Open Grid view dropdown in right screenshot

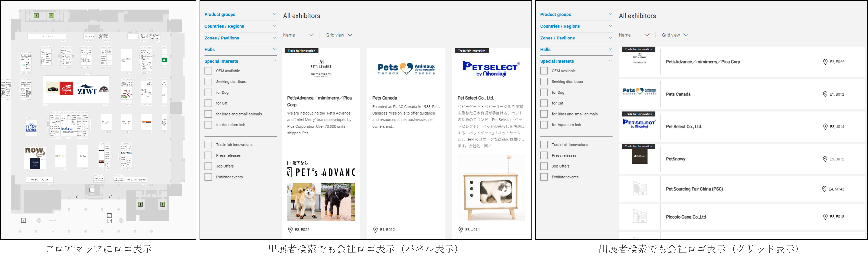[675, 35]
